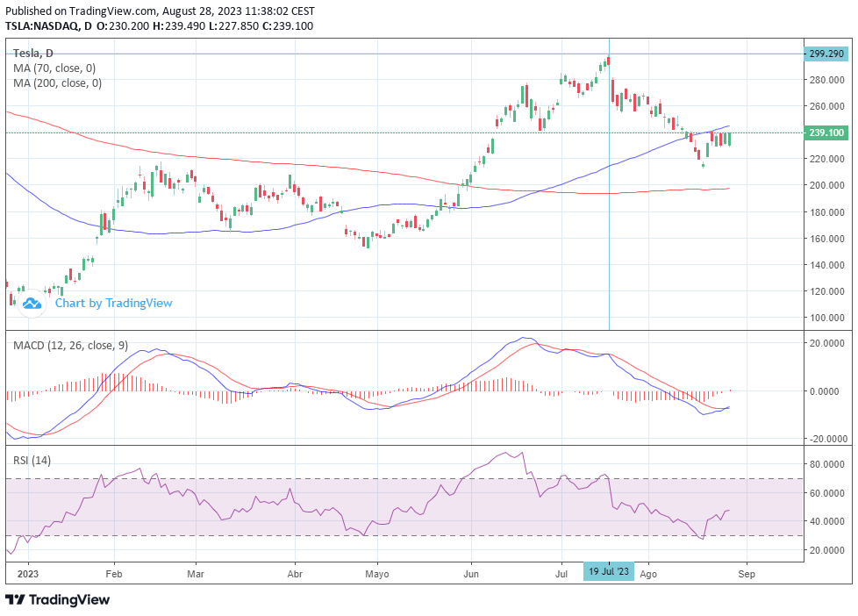
Task: Click the 'Feb' label on time axis
Action: pyautogui.click(x=114, y=574)
